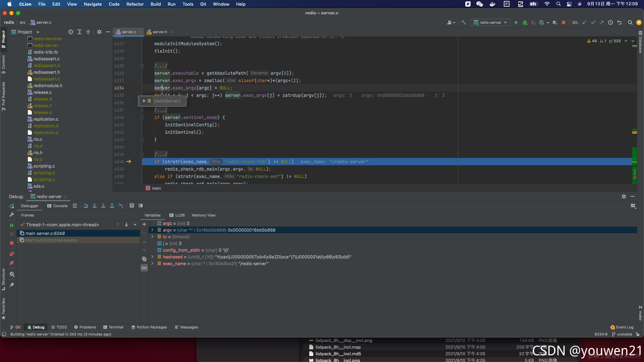Click the green Debug bug icon
This screenshot has height=362, width=644.
[x=525, y=22]
